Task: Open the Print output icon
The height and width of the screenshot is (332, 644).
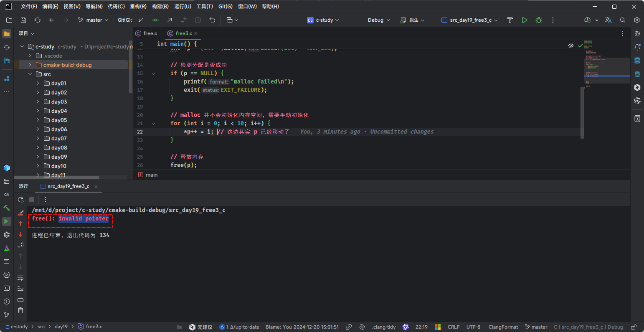Action: (x=20, y=299)
